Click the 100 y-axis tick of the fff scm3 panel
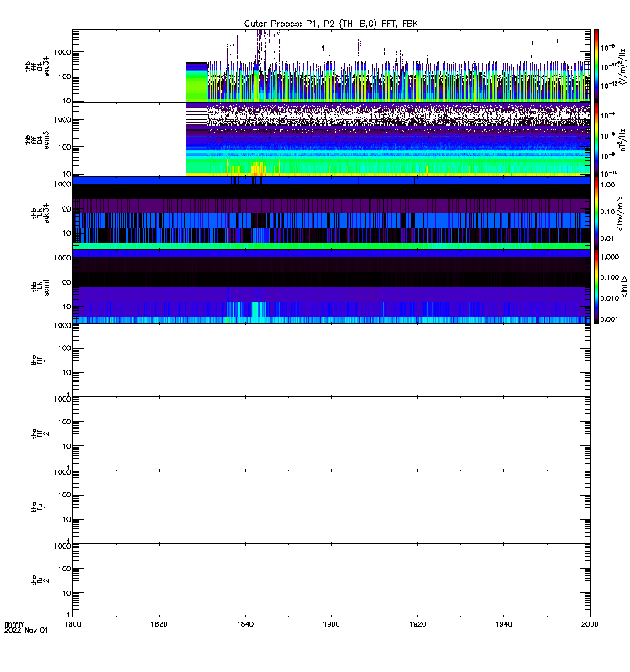Viewport: 630px width, 672px height. click(x=65, y=147)
